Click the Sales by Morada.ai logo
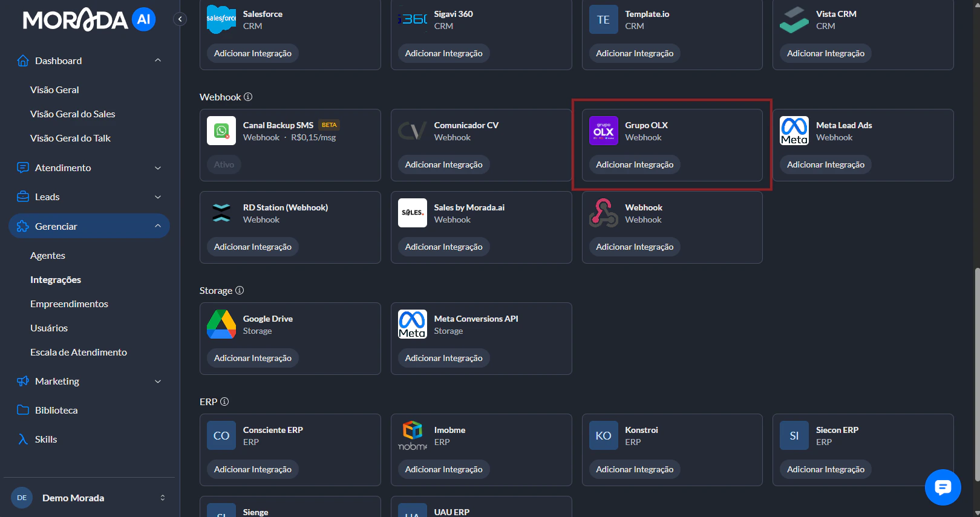Viewport: 980px width, 517px height. click(413, 213)
